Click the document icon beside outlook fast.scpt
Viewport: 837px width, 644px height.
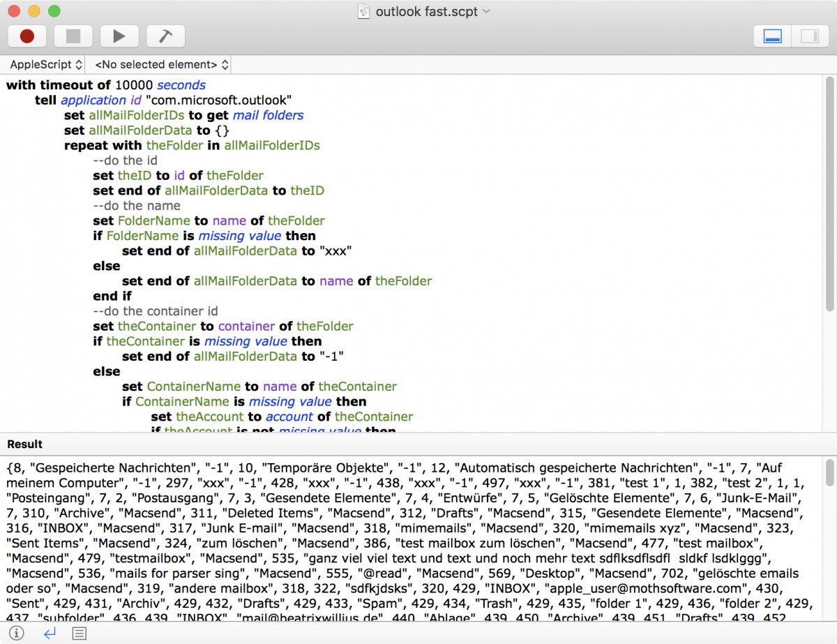(x=363, y=11)
